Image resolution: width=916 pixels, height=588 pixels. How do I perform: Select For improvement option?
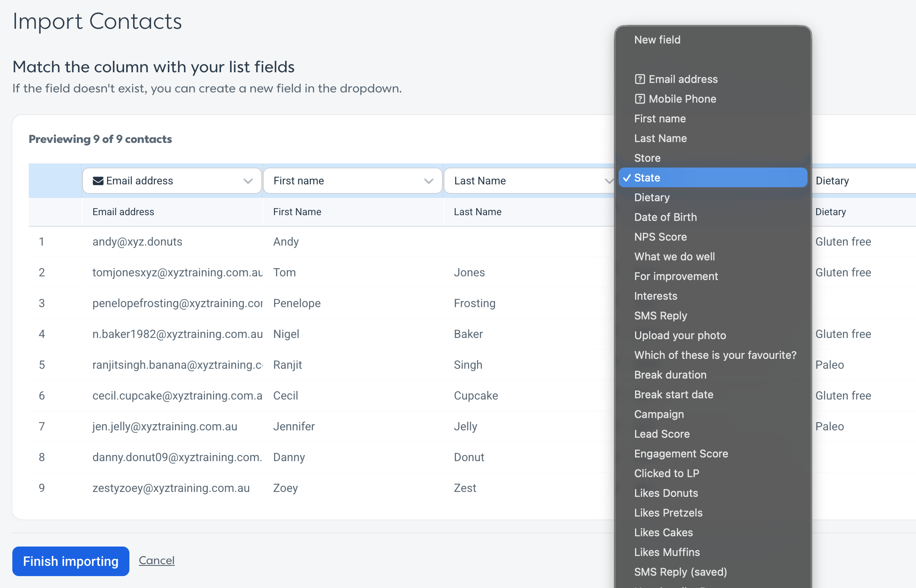pos(713,276)
